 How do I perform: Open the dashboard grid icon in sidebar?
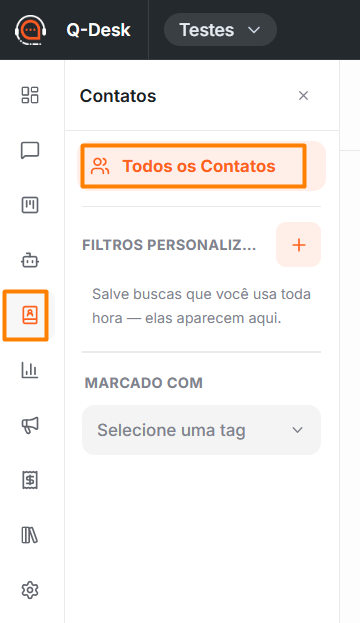(x=30, y=95)
